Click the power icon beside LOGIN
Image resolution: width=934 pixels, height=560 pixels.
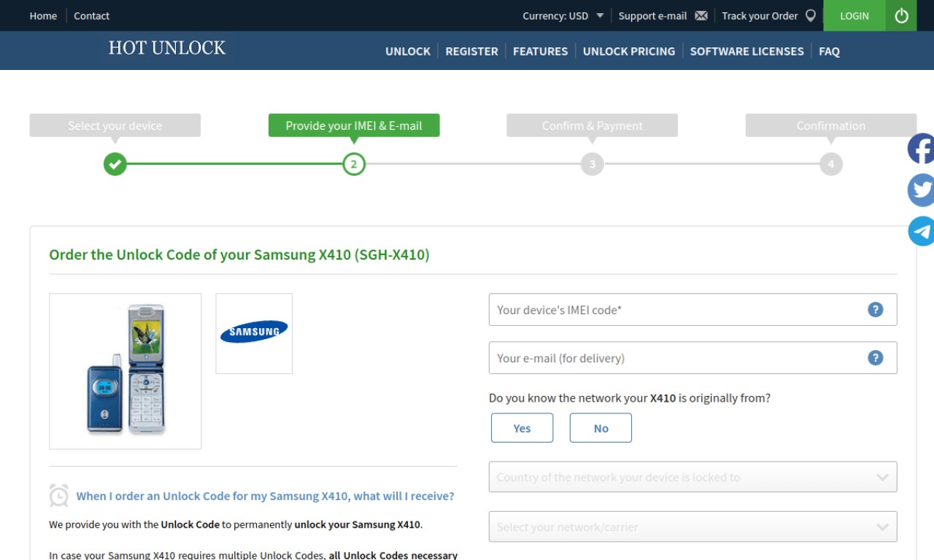901,15
